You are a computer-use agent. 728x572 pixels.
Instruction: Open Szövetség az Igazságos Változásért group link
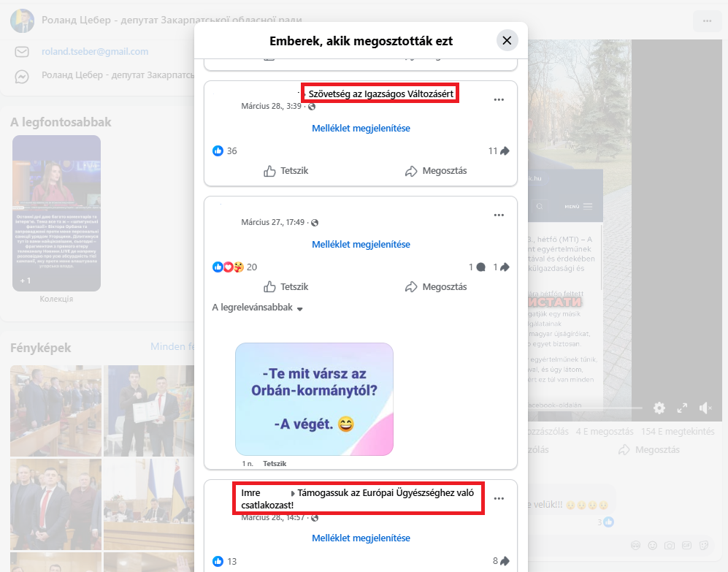point(380,94)
